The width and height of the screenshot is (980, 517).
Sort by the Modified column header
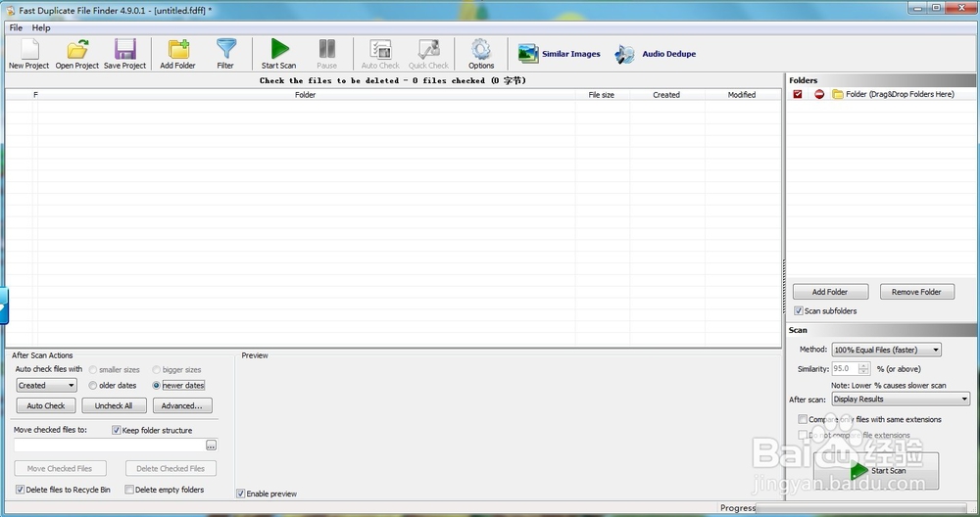click(x=743, y=95)
